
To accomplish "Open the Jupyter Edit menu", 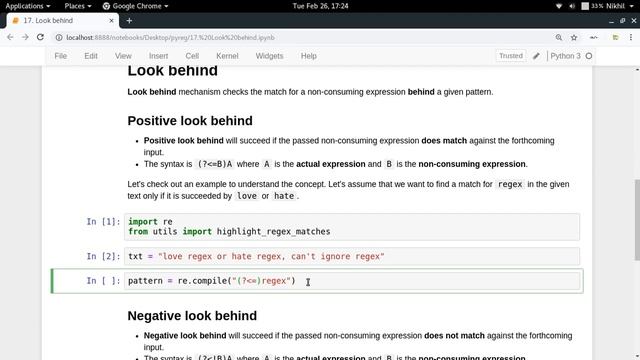I will (x=91, y=56).
